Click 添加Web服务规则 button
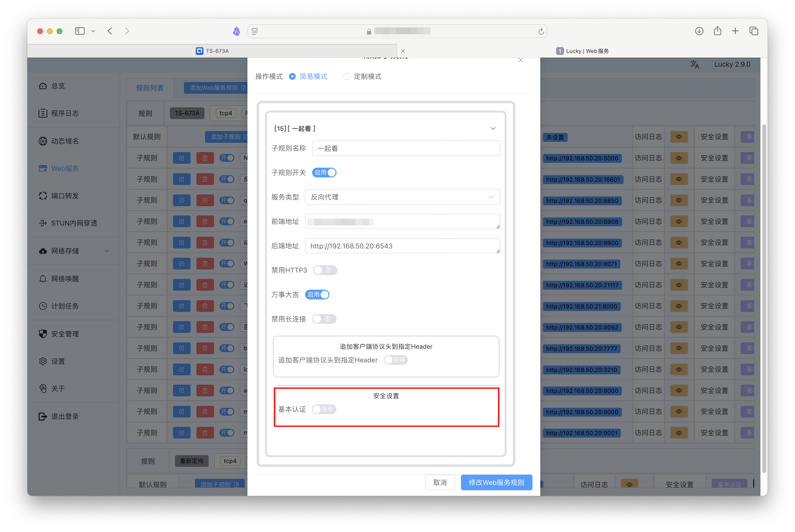 click(x=216, y=88)
